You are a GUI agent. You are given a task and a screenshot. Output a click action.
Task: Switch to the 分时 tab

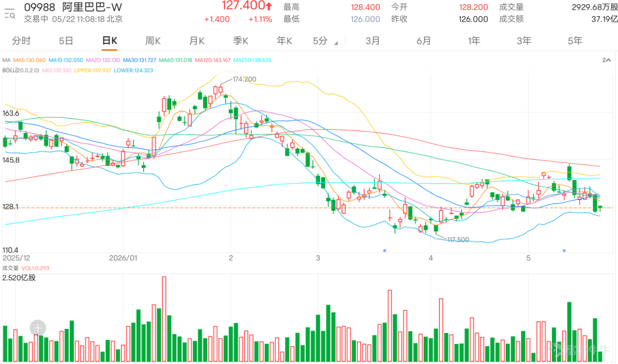21,41
